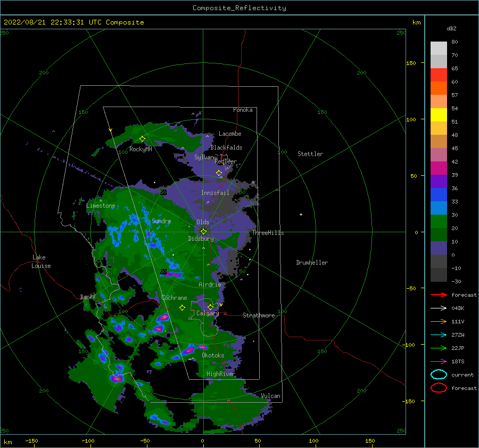The width and height of the screenshot is (479, 448).
Task: Click the Banff label on map
Action: 88,297
